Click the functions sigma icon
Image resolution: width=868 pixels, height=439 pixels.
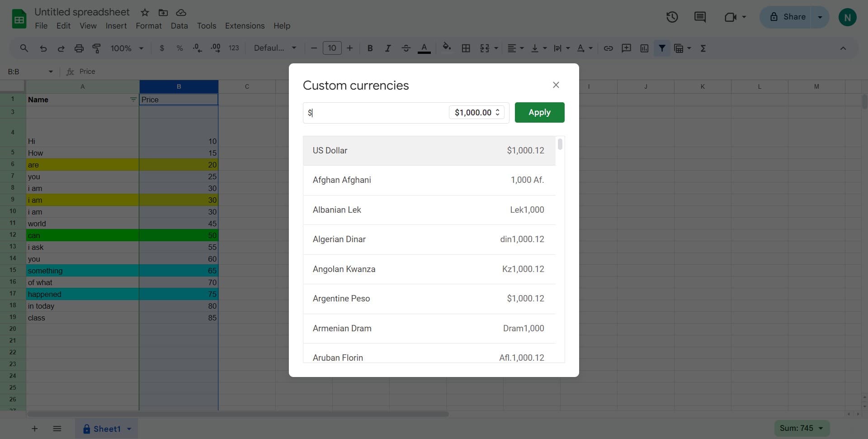[703, 48]
